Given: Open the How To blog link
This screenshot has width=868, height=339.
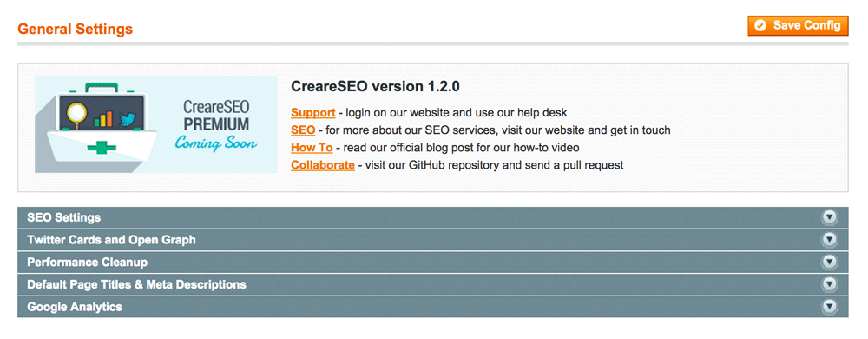Looking at the screenshot, I should 312,148.
